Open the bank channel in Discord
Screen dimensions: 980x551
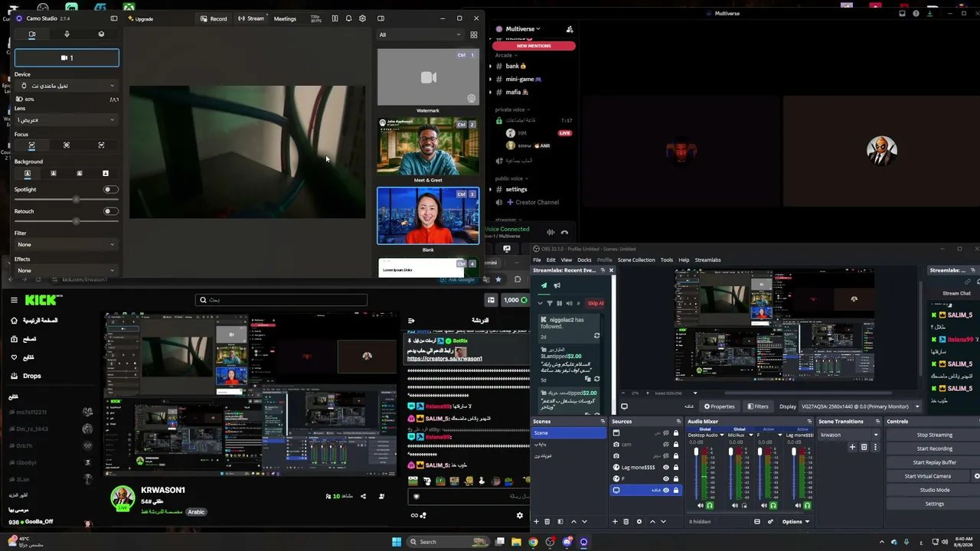[514, 67]
